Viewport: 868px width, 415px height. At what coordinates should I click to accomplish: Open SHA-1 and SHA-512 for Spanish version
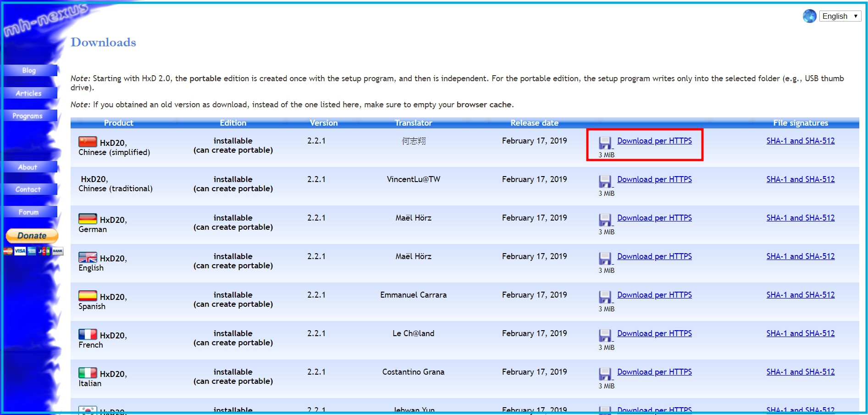point(801,295)
